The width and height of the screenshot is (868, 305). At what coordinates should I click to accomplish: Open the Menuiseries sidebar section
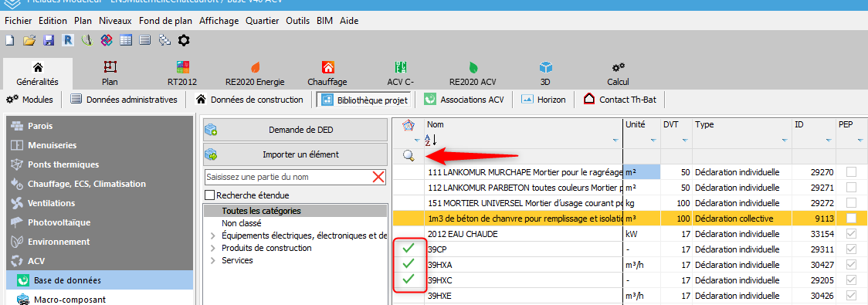tap(100, 145)
